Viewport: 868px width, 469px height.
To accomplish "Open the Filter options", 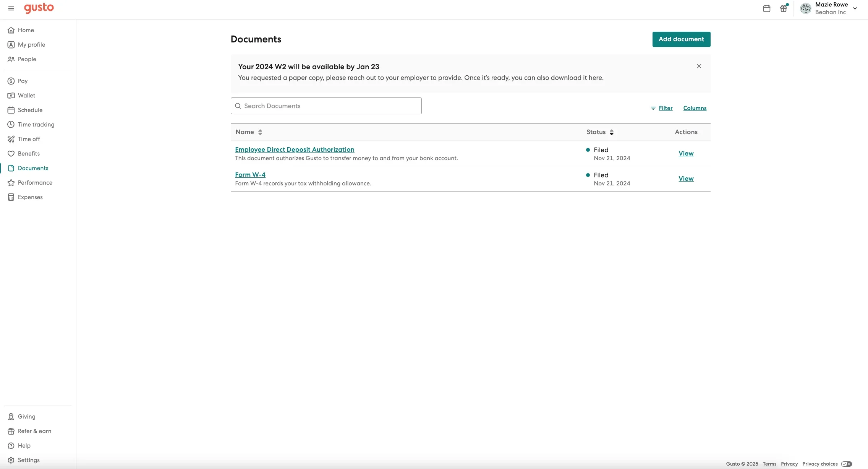I will tap(661, 108).
